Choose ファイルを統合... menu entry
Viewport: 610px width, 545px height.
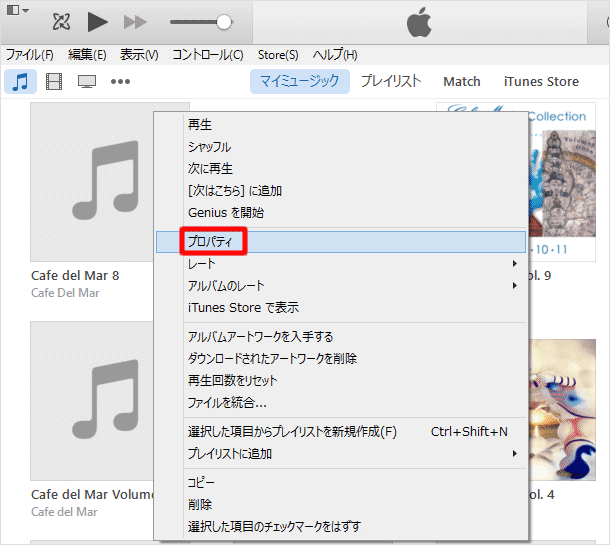[341, 402]
